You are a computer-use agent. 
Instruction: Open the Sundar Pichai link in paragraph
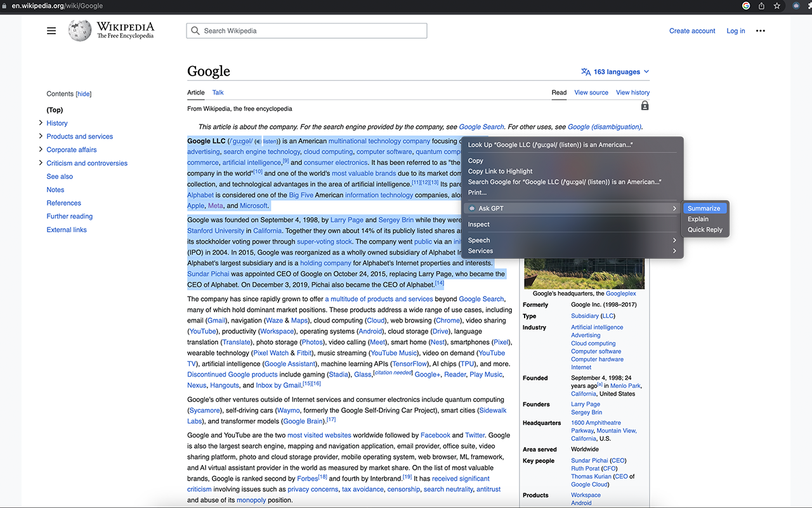(x=208, y=274)
